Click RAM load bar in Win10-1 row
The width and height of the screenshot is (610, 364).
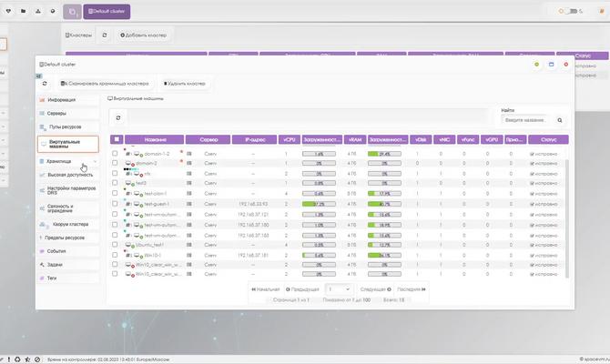[384, 256]
